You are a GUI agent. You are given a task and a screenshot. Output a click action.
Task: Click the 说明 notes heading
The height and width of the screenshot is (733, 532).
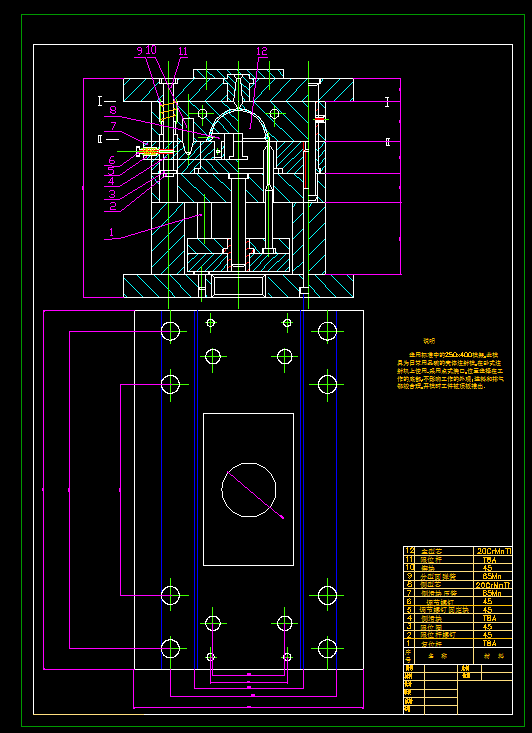(x=429, y=341)
